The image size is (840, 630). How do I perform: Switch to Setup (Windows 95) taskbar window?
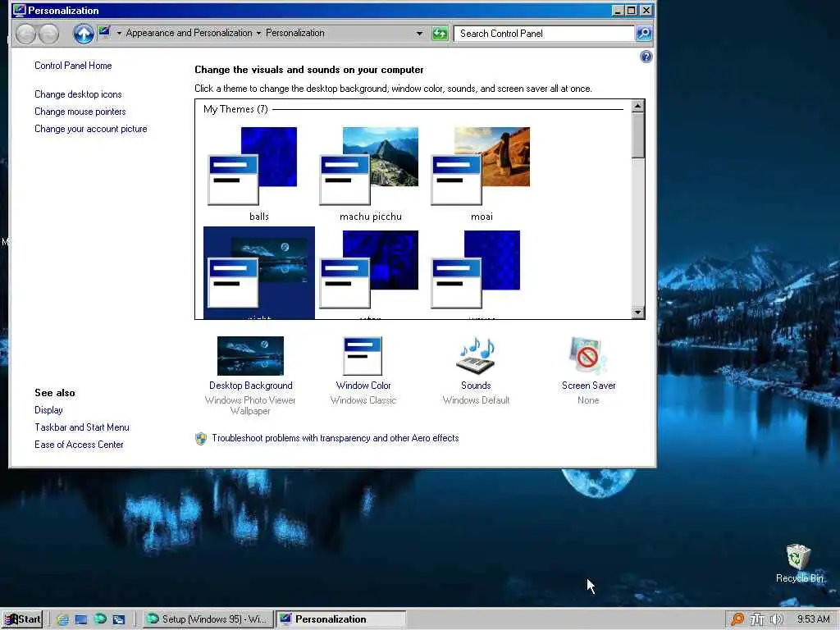pyautogui.click(x=208, y=619)
